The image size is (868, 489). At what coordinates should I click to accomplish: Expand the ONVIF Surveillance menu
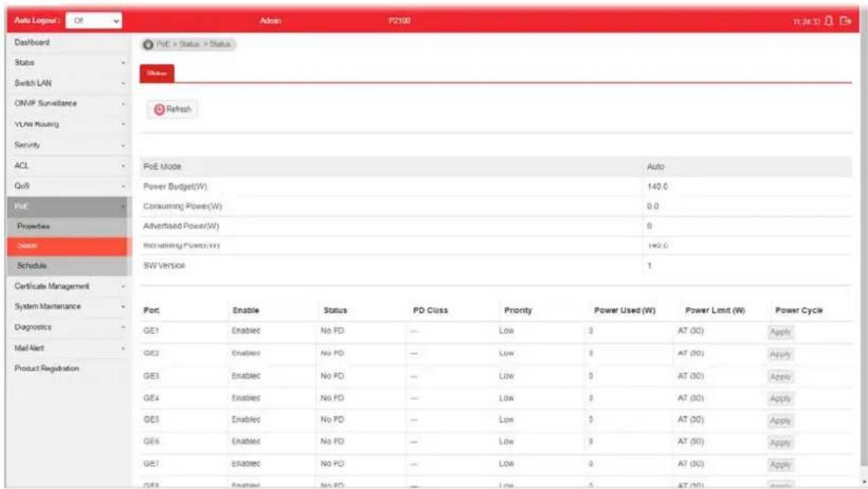(67, 103)
